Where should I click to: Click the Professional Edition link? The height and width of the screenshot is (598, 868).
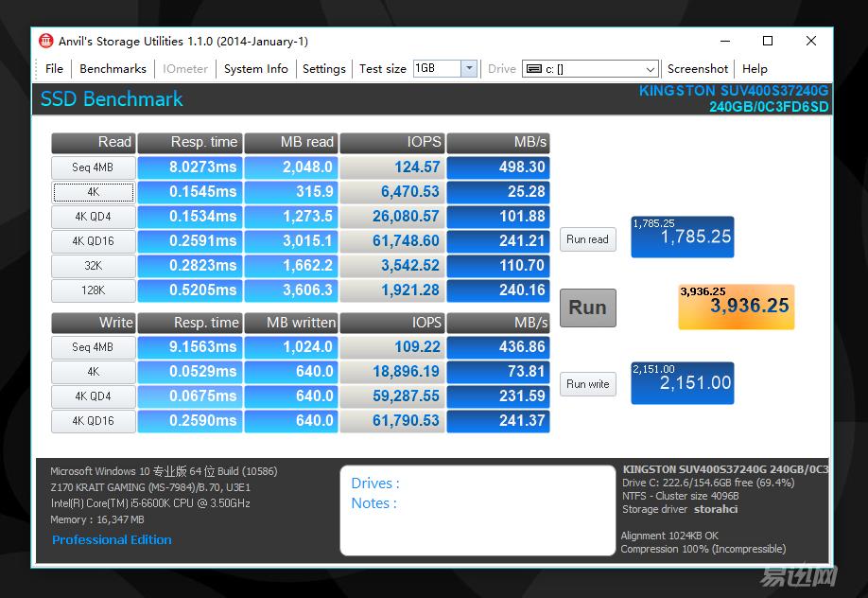tap(112, 539)
